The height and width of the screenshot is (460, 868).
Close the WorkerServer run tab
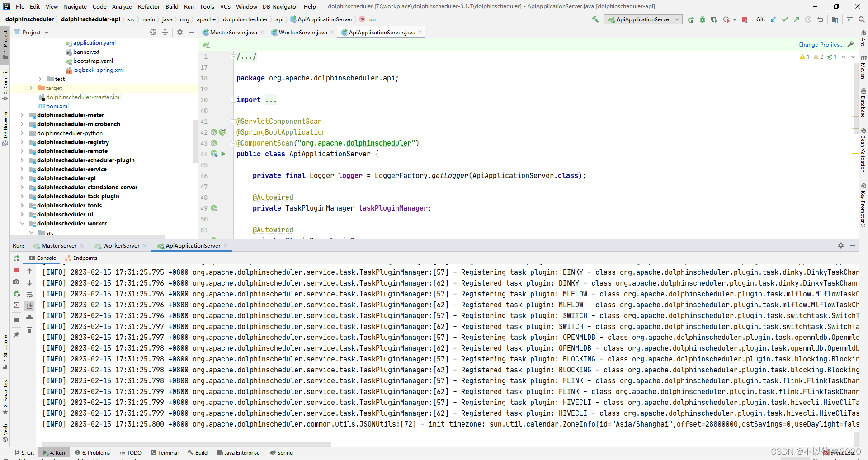click(x=145, y=246)
